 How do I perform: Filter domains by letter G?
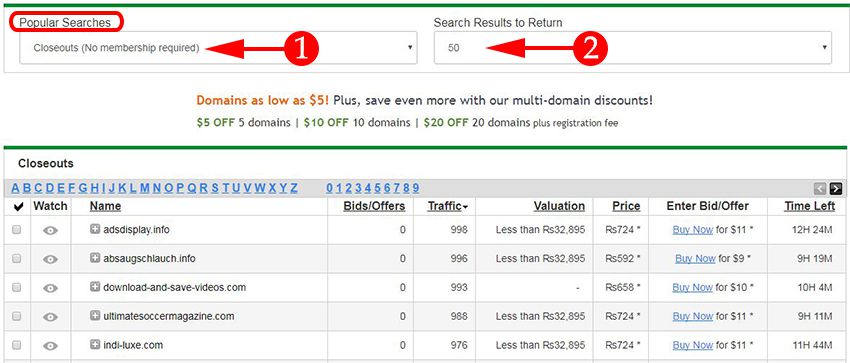(83, 189)
